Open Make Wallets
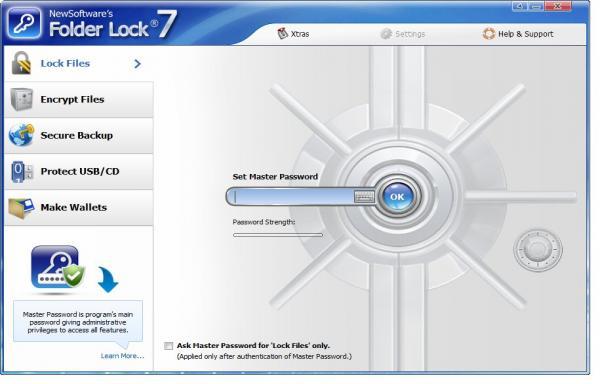600x384 pixels. (x=78, y=207)
